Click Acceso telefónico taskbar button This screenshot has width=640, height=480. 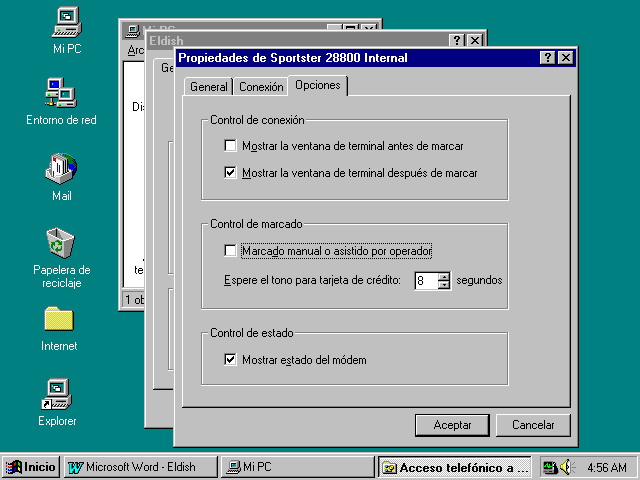click(x=455, y=467)
